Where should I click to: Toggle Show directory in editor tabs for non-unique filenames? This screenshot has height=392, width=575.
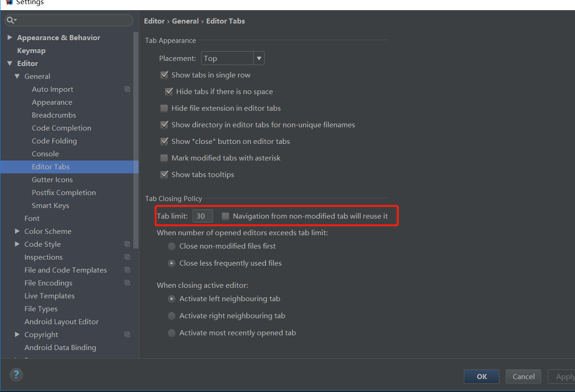point(164,125)
